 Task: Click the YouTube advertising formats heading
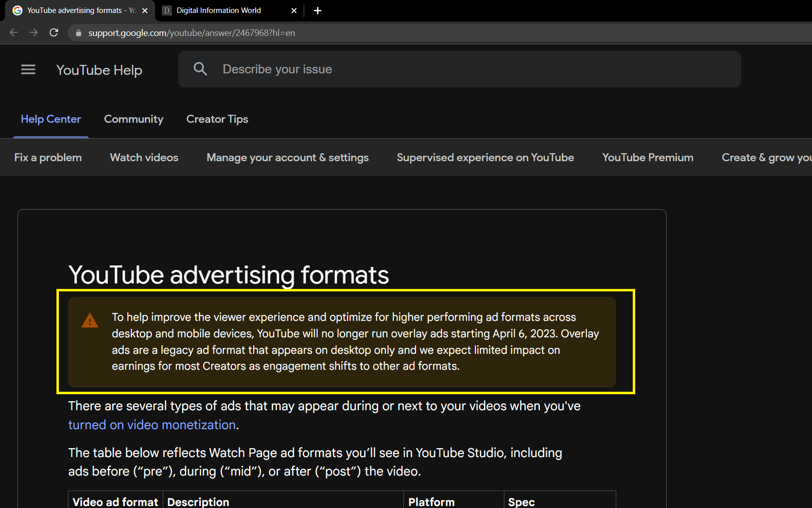click(229, 275)
